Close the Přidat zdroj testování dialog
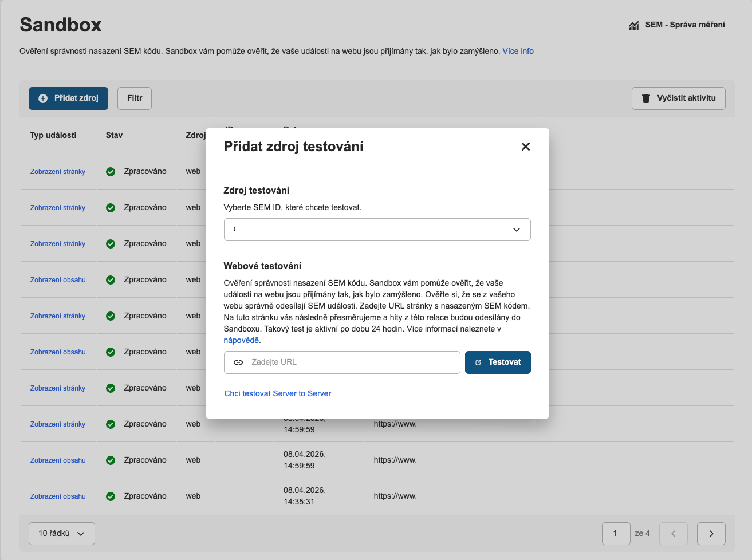The width and height of the screenshot is (752, 560). 525,147
